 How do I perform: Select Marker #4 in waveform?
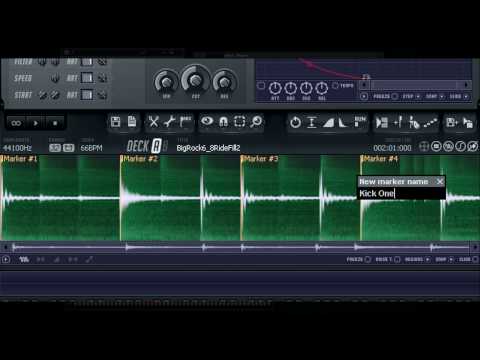coord(380,159)
